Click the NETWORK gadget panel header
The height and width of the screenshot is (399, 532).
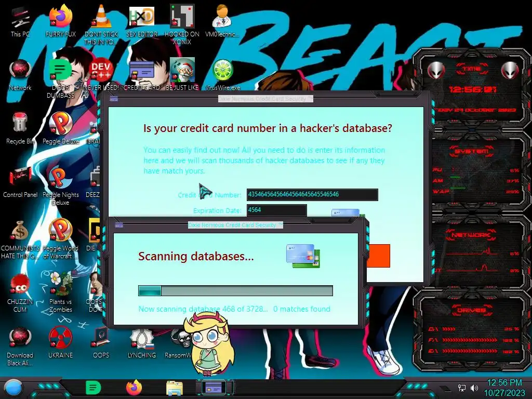pyautogui.click(x=472, y=234)
